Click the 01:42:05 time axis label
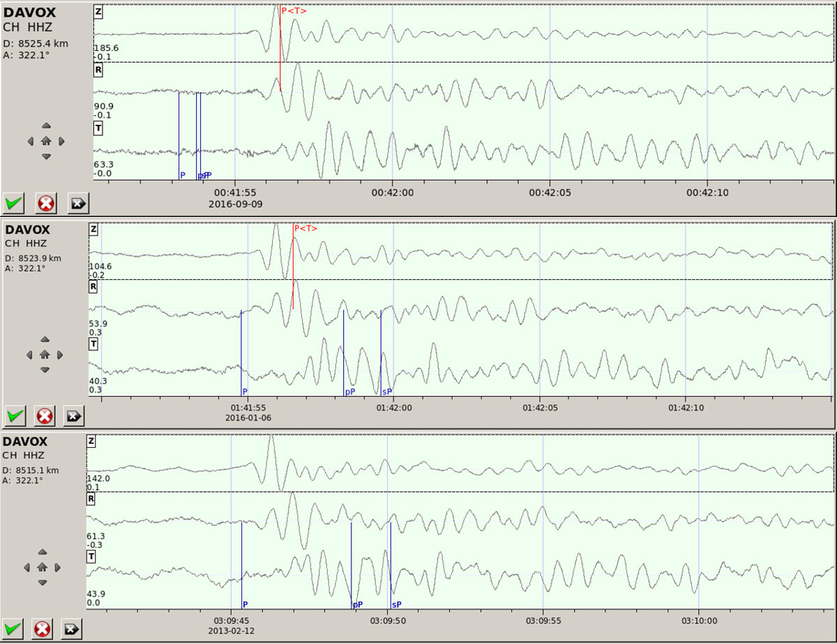837x644 pixels. [539, 407]
